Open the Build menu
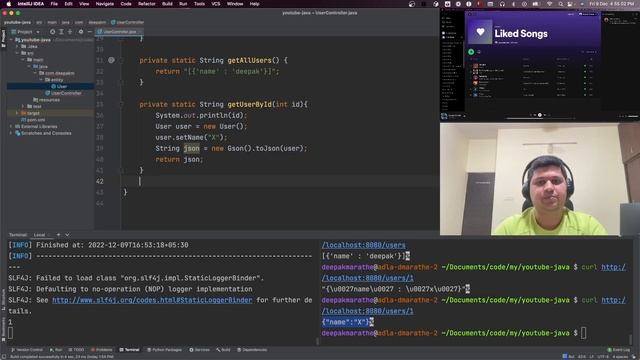Viewport: 640px width, 360px height. coord(167,4)
